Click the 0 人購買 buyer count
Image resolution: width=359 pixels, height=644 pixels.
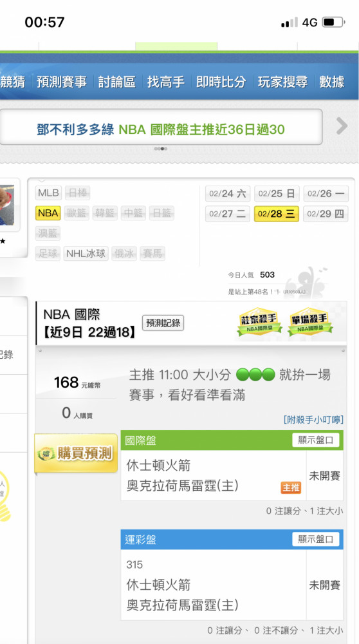click(x=77, y=413)
